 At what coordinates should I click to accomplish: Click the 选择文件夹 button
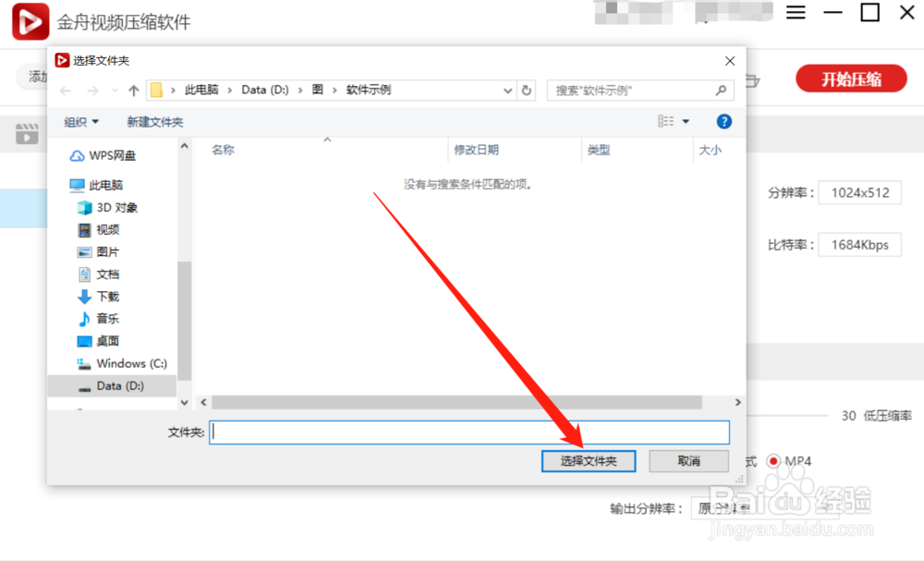pos(588,461)
